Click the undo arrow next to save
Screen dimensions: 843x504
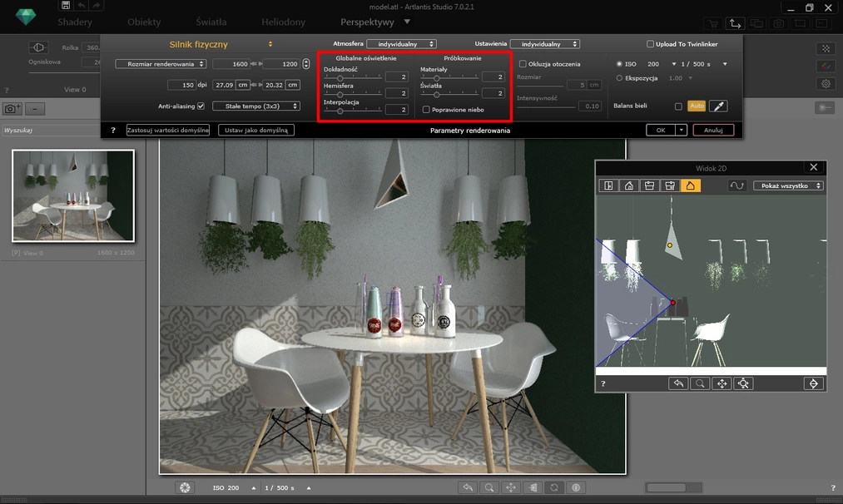[82, 5]
